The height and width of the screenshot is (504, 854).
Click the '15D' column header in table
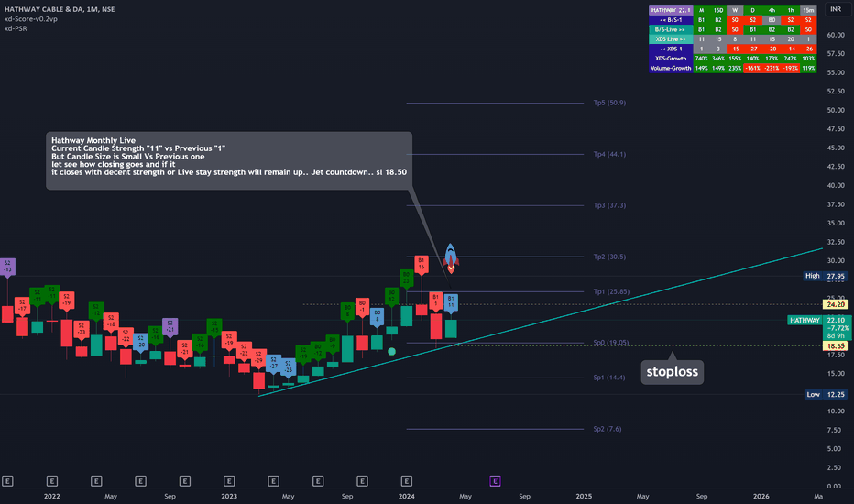click(x=718, y=10)
